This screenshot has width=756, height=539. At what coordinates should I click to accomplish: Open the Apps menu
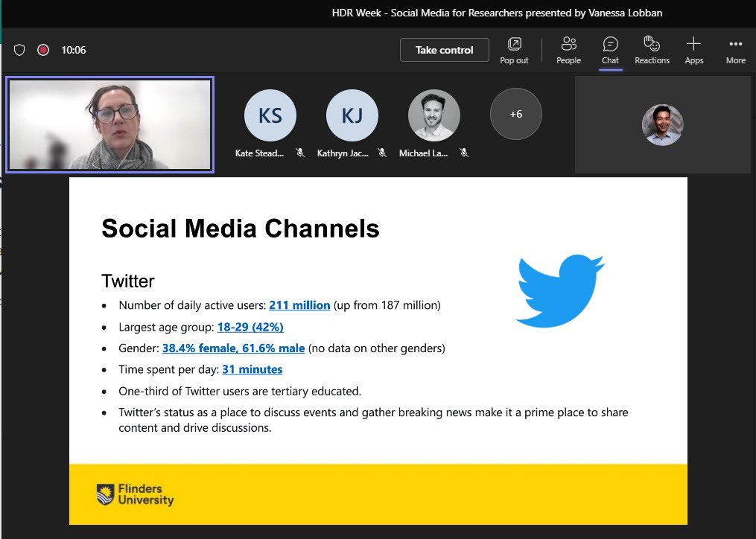coord(693,50)
